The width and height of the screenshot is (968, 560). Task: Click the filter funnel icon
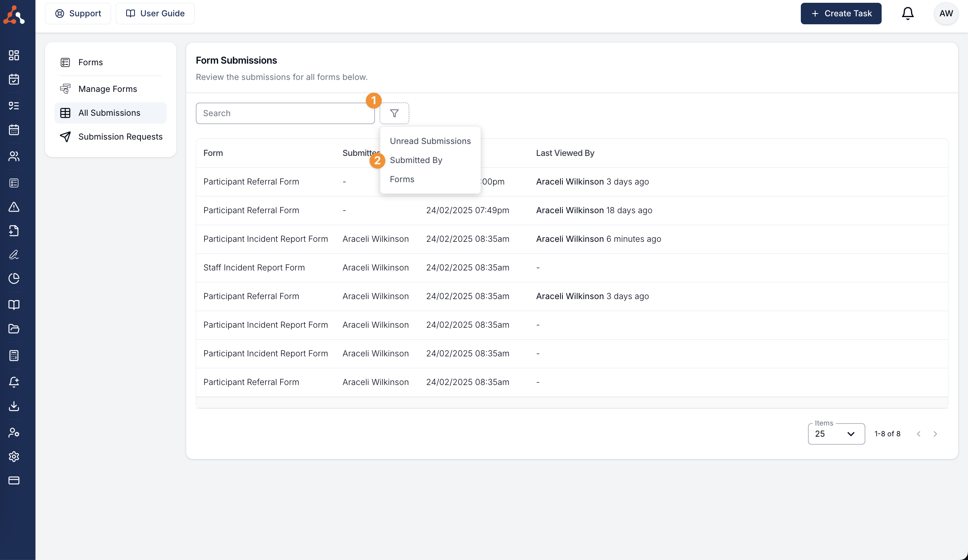pyautogui.click(x=394, y=113)
